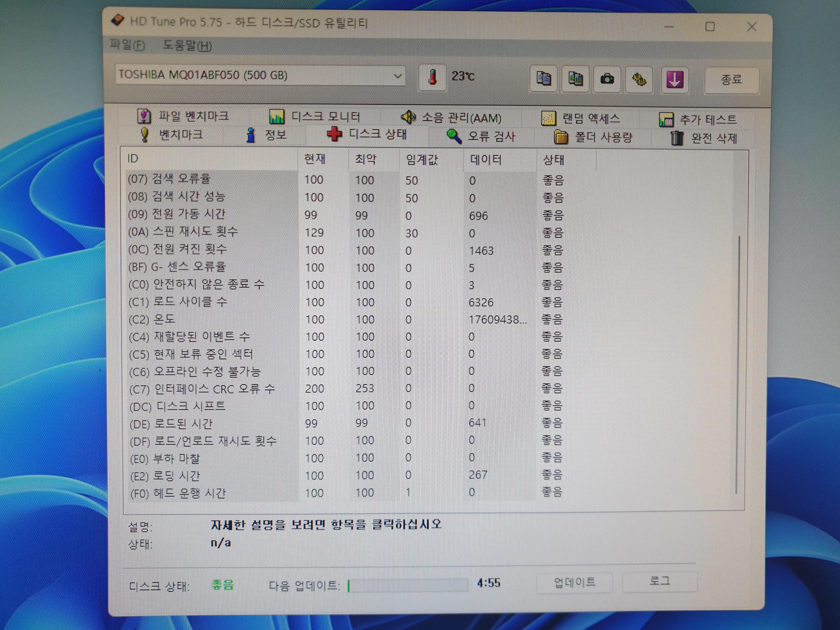This screenshot has height=630, width=840.
Task: Select the (C7) 인터페이스 CRC 오류 수 row
Action: click(x=346, y=389)
